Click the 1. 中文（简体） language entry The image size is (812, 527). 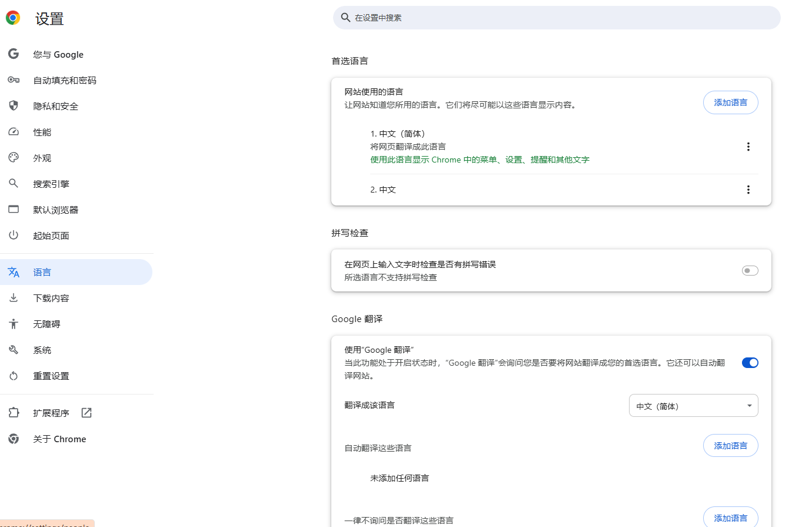click(398, 134)
